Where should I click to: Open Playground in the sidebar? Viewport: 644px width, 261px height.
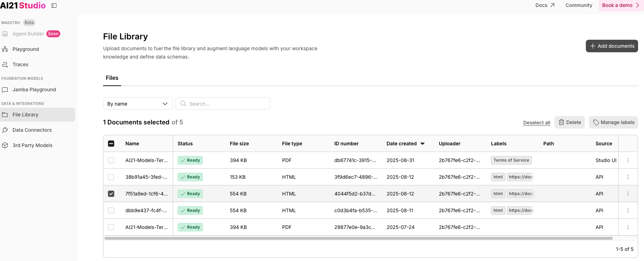(x=26, y=49)
